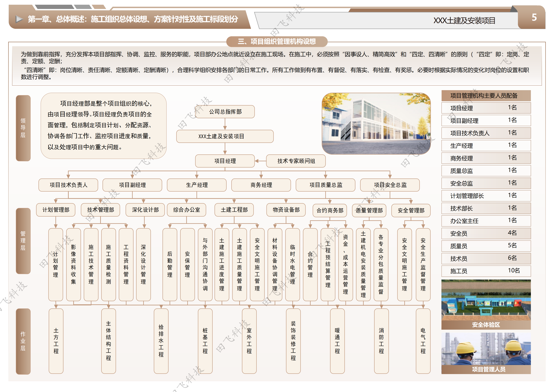Click the 项目经理 org chart box
The height and width of the screenshot is (392, 554).
[x=225, y=161]
